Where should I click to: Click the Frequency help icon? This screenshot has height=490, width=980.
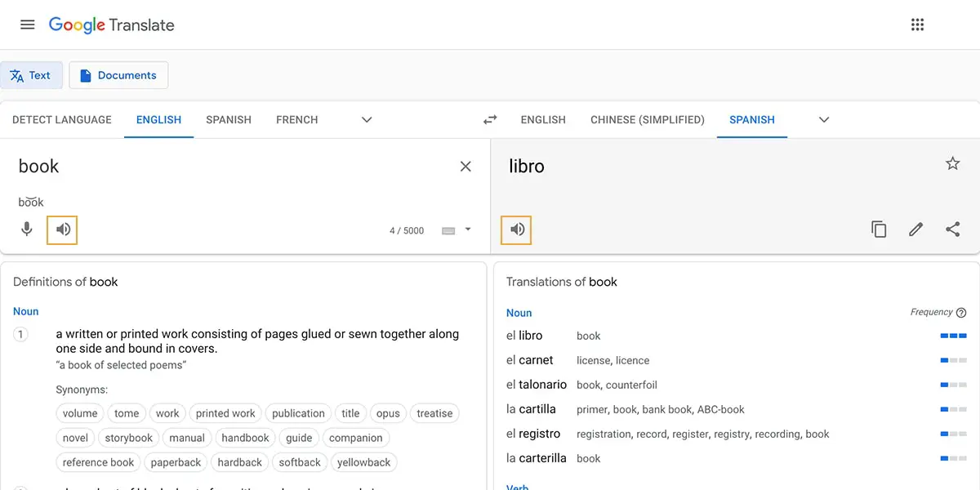[x=961, y=313]
